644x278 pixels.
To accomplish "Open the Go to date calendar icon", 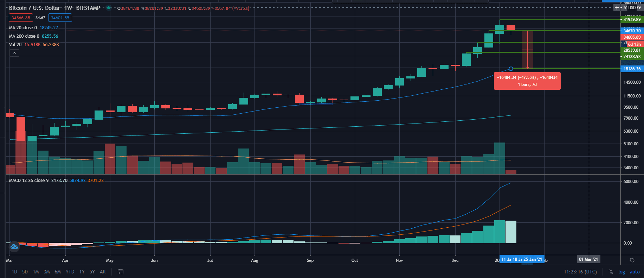I will (120, 272).
